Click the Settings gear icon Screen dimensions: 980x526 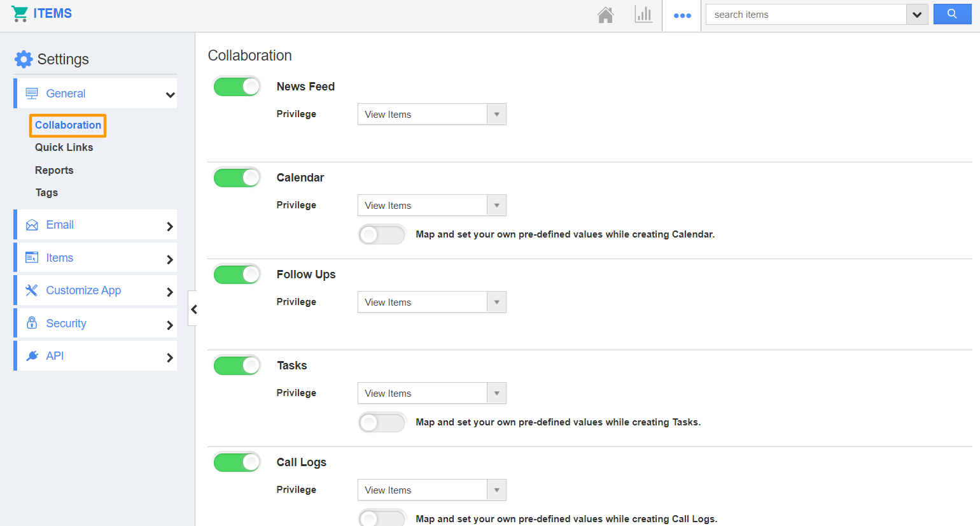[x=24, y=59]
